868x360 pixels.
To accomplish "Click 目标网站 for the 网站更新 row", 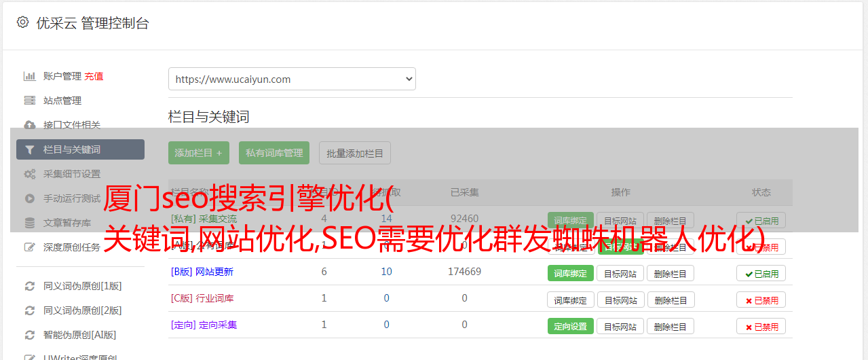I will point(620,273).
